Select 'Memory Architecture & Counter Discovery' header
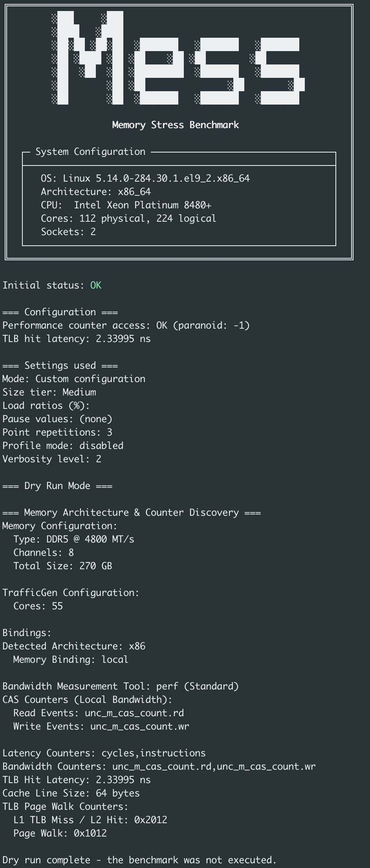Viewport: 370px width, 868px height. 132,513
